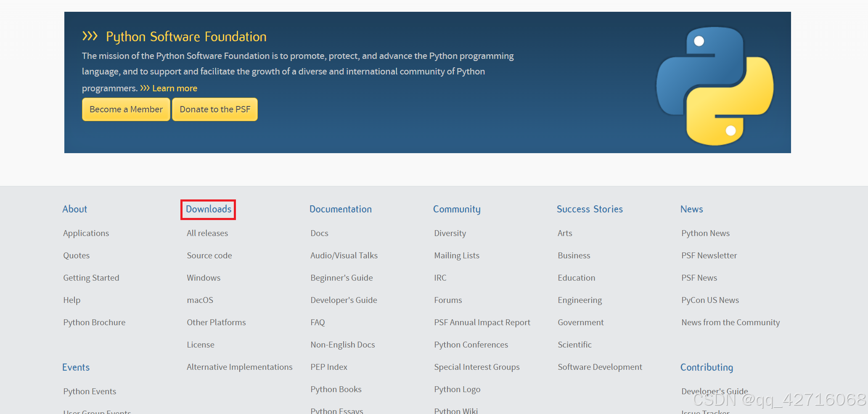Open the Python Brochure link
This screenshot has width=868, height=414.
pos(94,322)
